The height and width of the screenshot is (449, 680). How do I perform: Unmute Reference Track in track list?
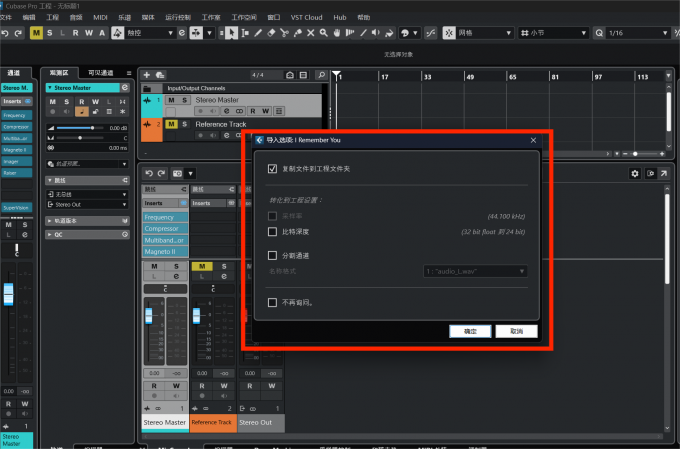click(171, 124)
